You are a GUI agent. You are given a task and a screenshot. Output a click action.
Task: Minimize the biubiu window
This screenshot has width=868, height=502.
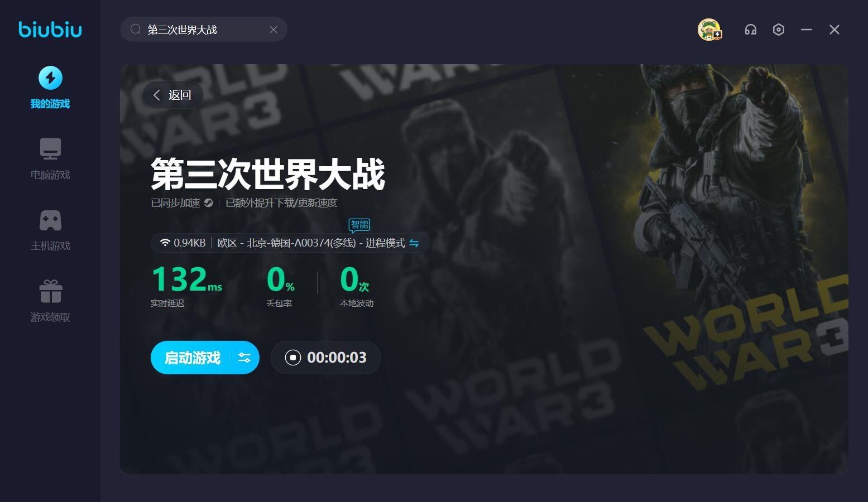pyautogui.click(x=807, y=30)
